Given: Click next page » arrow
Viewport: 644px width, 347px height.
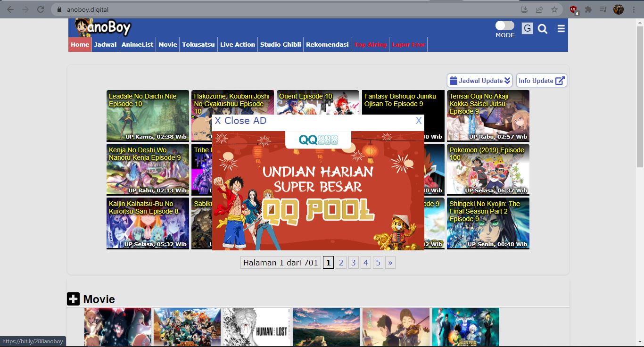Looking at the screenshot, I should coord(390,263).
